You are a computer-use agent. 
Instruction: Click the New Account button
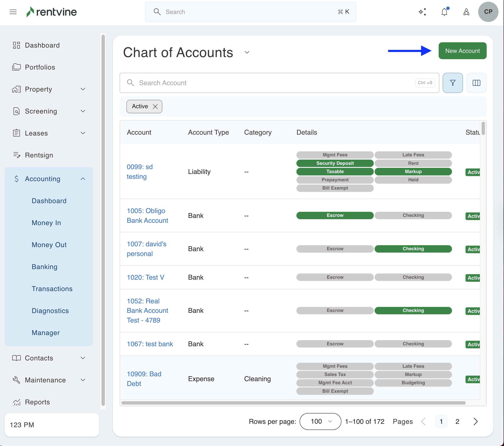point(462,51)
